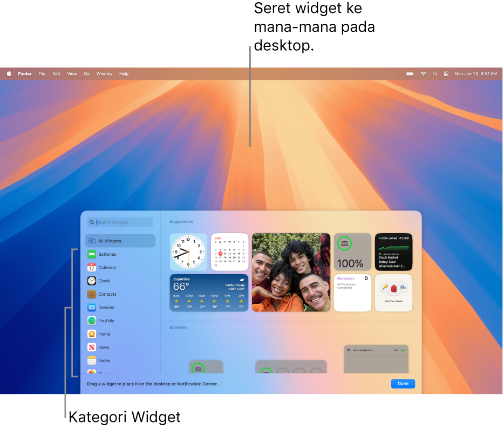Select the Devices category icon
This screenshot has width=504, height=429.
click(x=92, y=308)
